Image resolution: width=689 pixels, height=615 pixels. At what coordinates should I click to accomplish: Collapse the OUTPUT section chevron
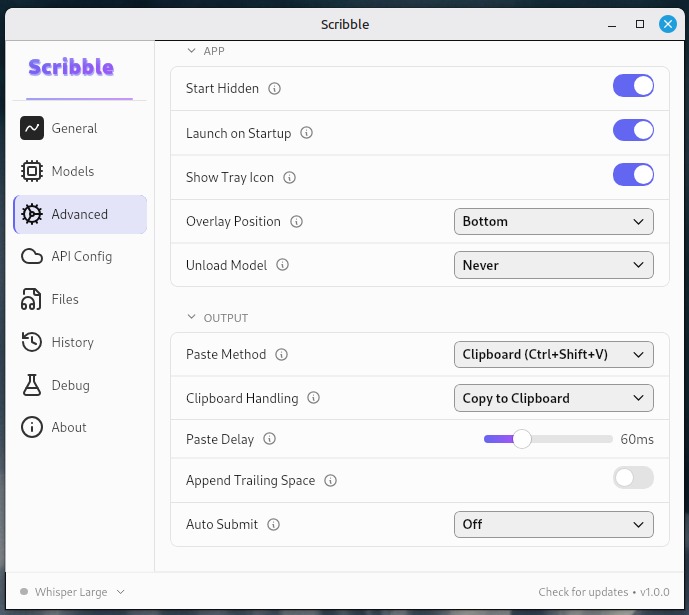(191, 317)
